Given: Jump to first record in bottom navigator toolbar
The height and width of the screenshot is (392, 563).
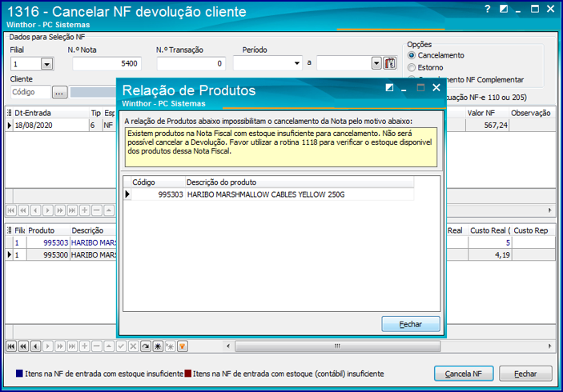Looking at the screenshot, I should (x=11, y=346).
